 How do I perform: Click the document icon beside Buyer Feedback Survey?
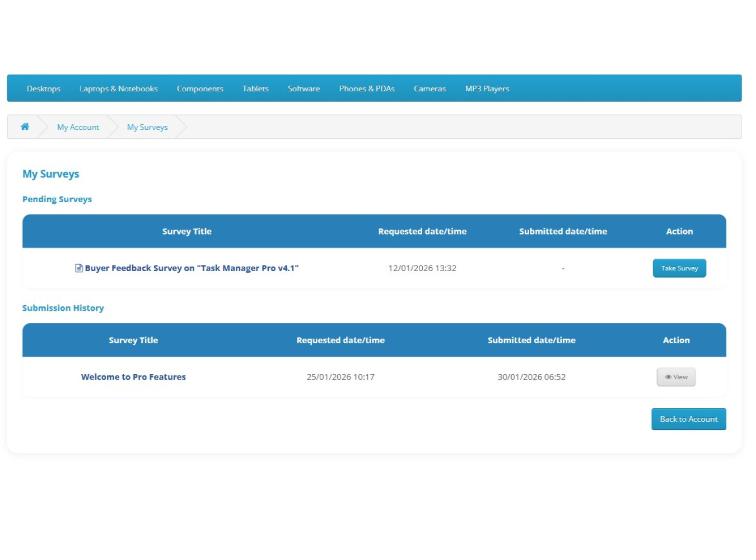point(79,268)
